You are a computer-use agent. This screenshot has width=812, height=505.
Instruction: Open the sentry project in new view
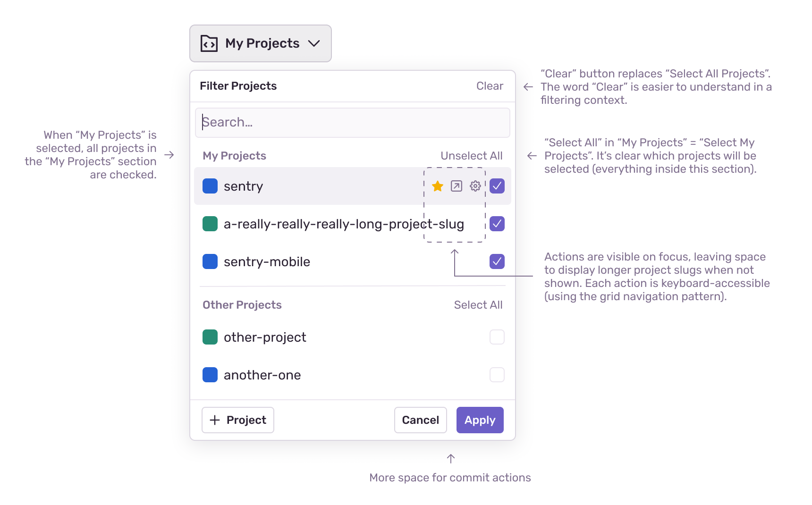click(456, 186)
